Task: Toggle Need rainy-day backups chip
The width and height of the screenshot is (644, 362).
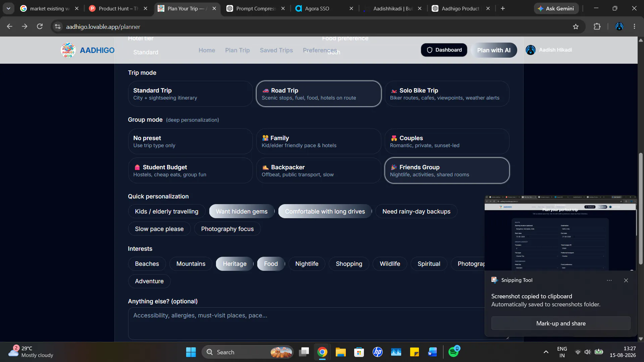Action: point(416,212)
